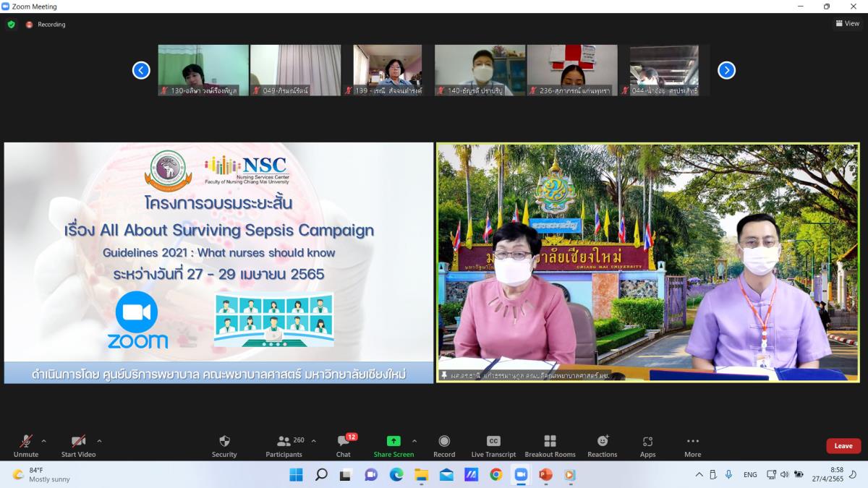Open network, volume and battery quick settings
Image resolution: width=868 pixels, height=488 pixels.
pos(785,475)
